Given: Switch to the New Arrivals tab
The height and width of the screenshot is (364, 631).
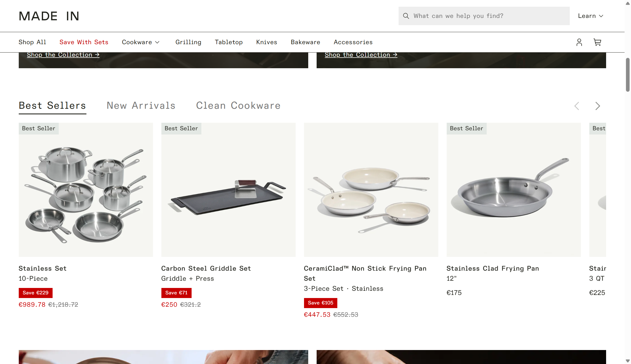Looking at the screenshot, I should tap(141, 106).
